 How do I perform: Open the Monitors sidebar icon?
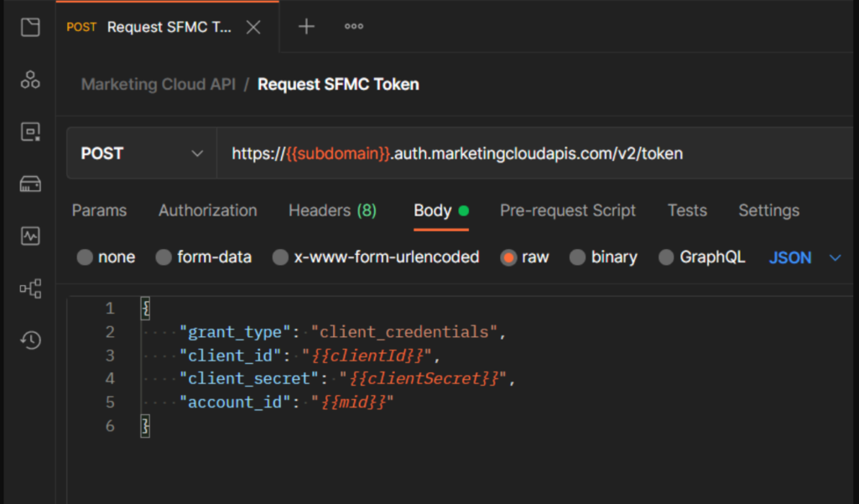(x=30, y=236)
